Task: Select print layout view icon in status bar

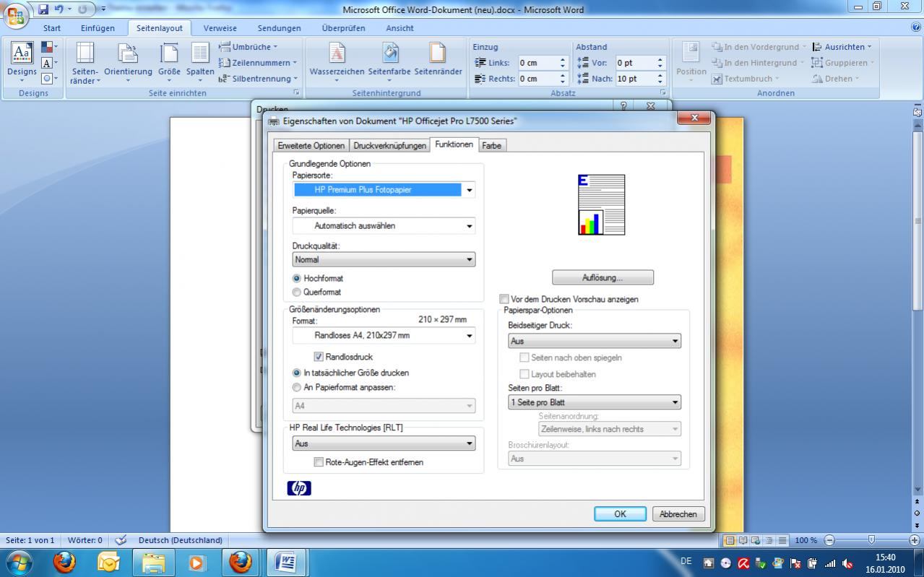Action: (x=730, y=540)
